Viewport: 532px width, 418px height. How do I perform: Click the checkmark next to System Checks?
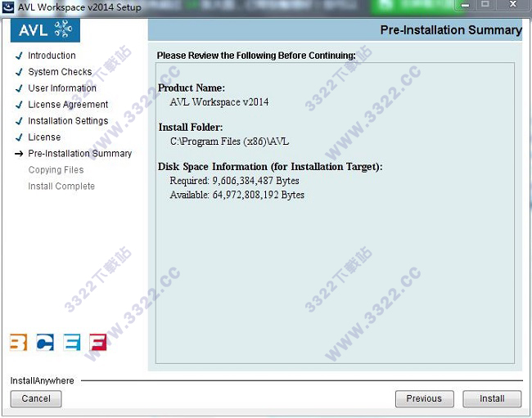19,72
